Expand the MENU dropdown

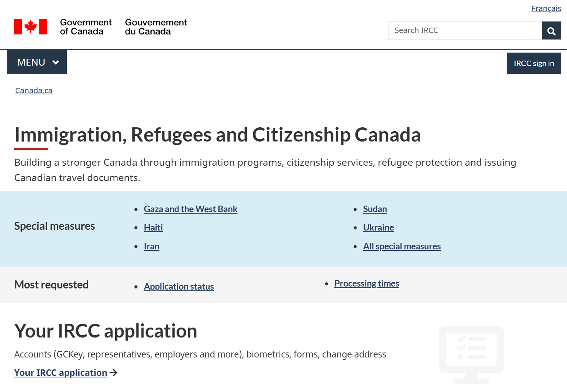[x=37, y=62]
